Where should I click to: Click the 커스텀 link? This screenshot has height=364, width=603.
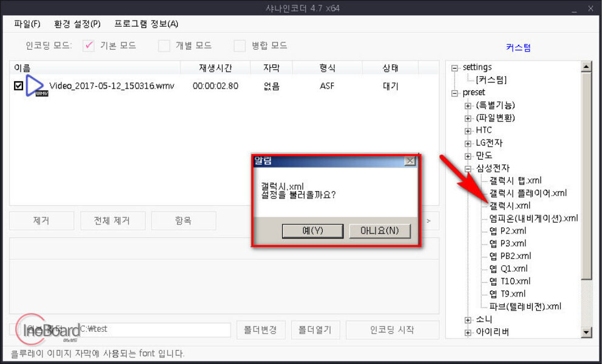coord(519,47)
